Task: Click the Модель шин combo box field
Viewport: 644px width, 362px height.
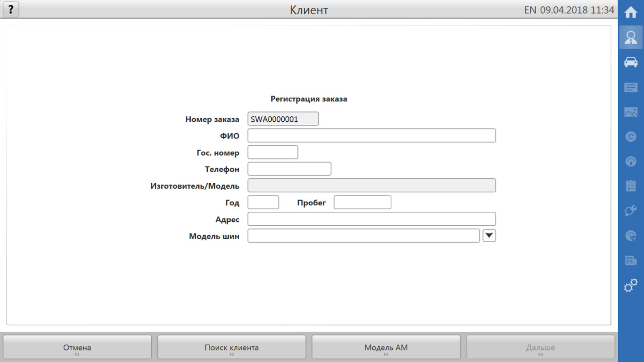Action: point(364,236)
